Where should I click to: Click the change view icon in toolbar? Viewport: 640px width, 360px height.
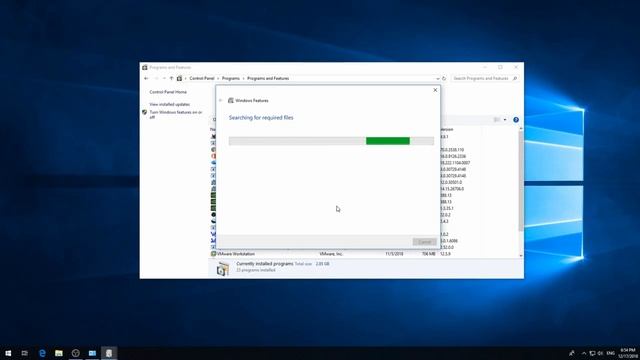(x=497, y=120)
